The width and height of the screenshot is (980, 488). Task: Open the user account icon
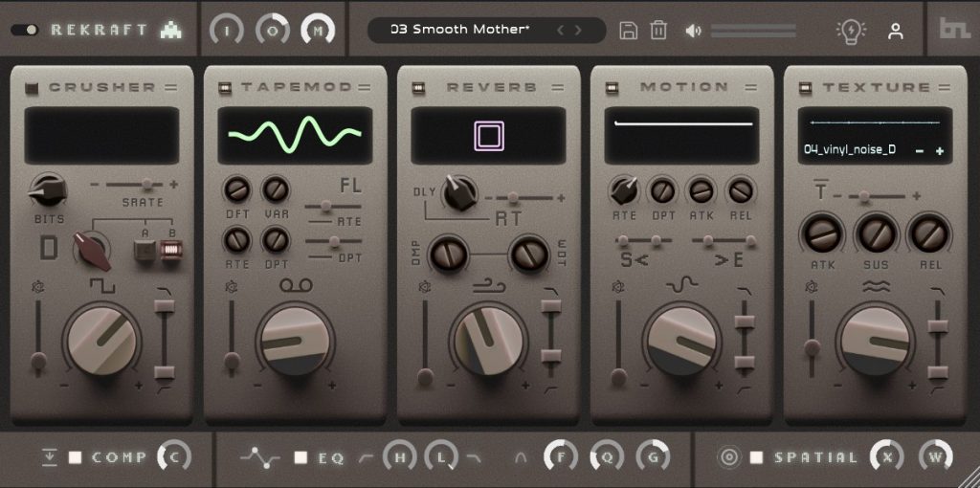(896, 31)
